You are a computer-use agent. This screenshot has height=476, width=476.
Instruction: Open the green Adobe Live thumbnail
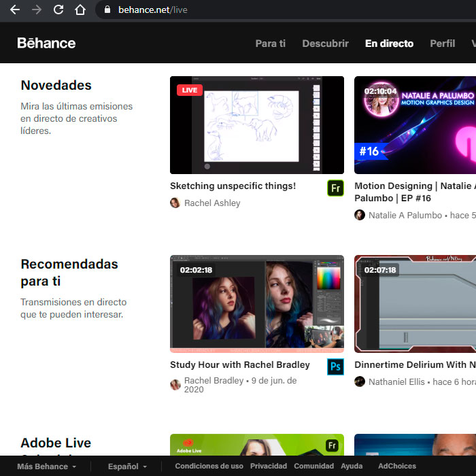point(257,445)
